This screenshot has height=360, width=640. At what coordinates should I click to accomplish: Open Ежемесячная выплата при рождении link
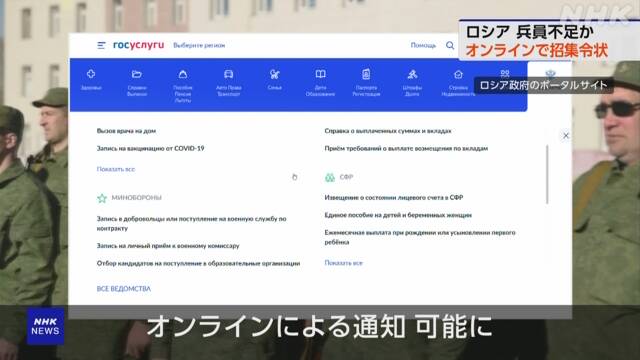(420, 237)
